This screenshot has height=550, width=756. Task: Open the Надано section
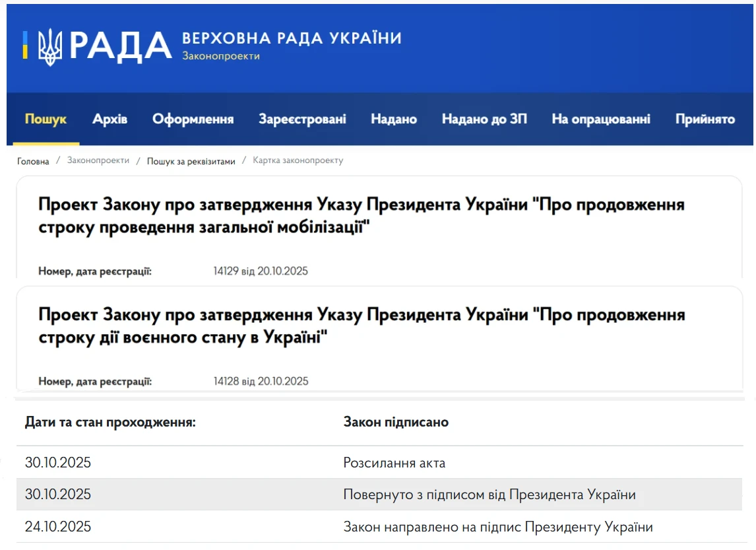pos(393,119)
